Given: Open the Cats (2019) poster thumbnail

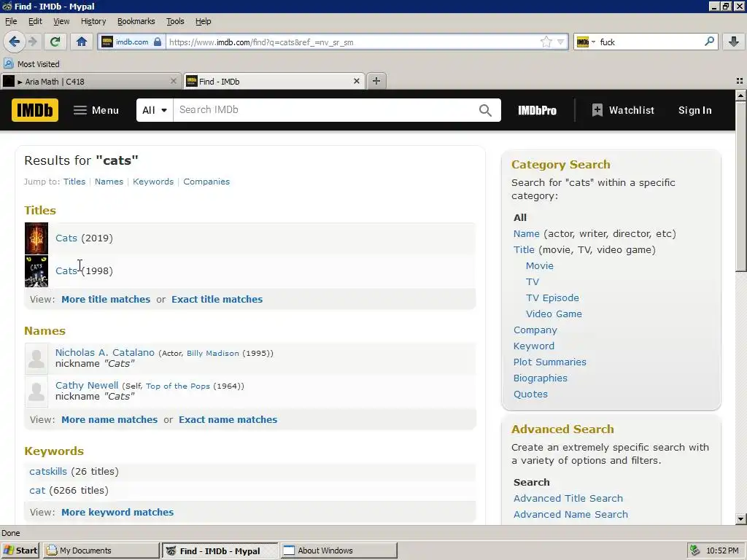Looking at the screenshot, I should click(36, 238).
